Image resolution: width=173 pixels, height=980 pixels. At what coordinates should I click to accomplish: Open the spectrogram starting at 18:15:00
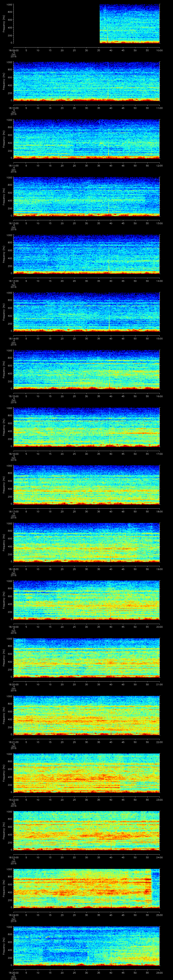point(87,369)
